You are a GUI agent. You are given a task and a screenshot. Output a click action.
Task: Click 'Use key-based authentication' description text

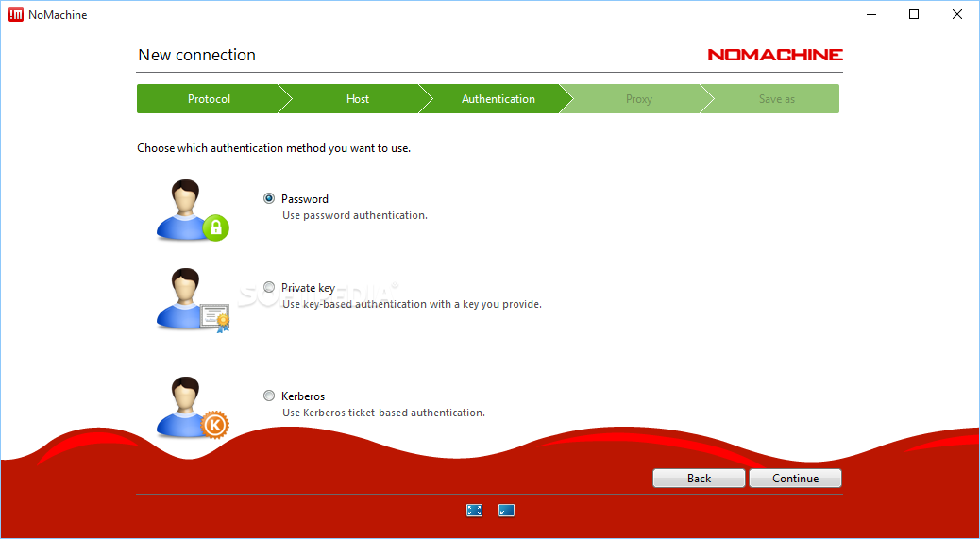412,304
